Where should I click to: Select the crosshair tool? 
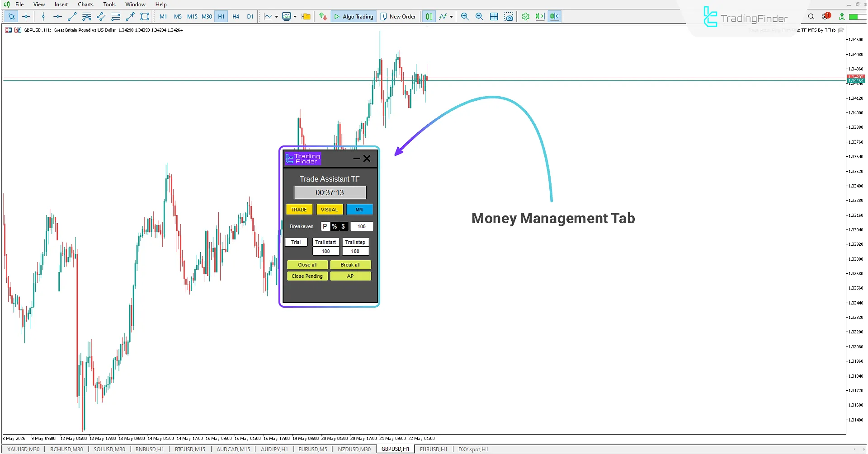[26, 16]
